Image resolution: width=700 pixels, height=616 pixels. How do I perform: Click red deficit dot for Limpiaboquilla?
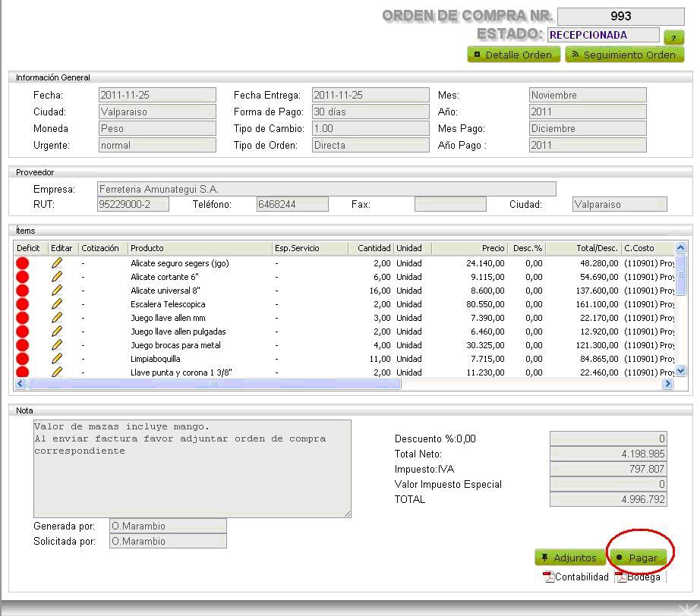point(22,359)
